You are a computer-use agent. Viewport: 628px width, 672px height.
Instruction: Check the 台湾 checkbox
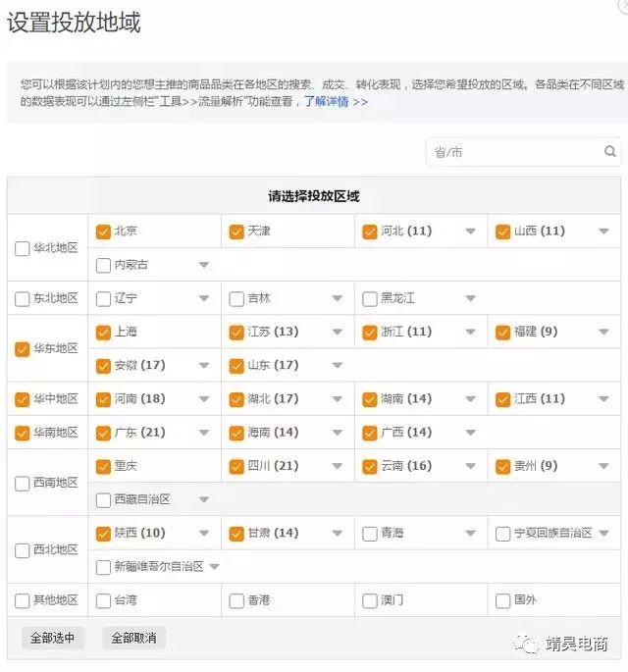[103, 600]
